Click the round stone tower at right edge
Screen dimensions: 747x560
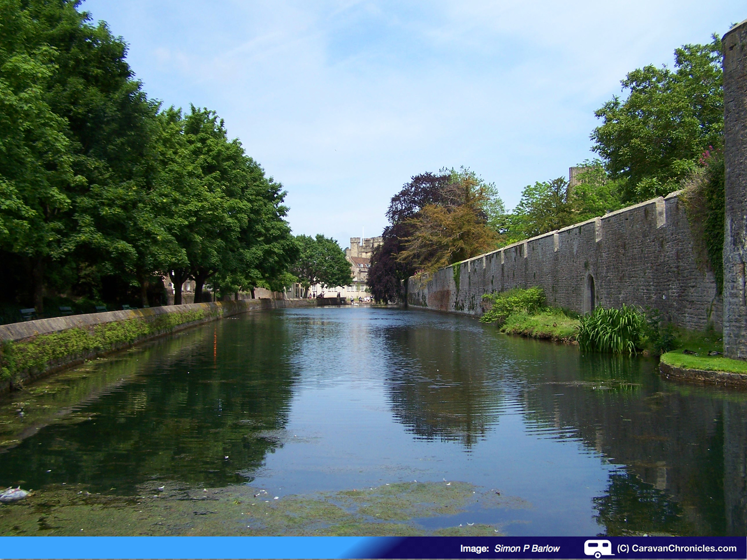[735, 187]
